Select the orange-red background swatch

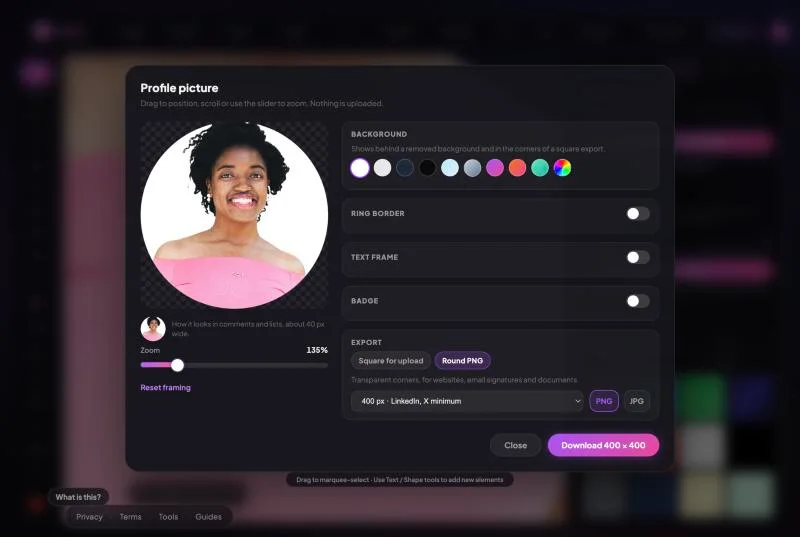click(x=517, y=168)
